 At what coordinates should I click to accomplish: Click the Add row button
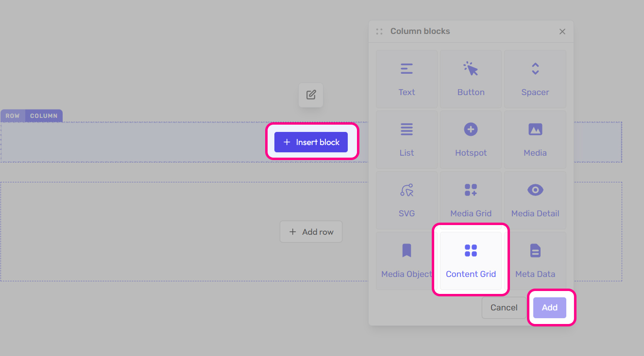311,232
